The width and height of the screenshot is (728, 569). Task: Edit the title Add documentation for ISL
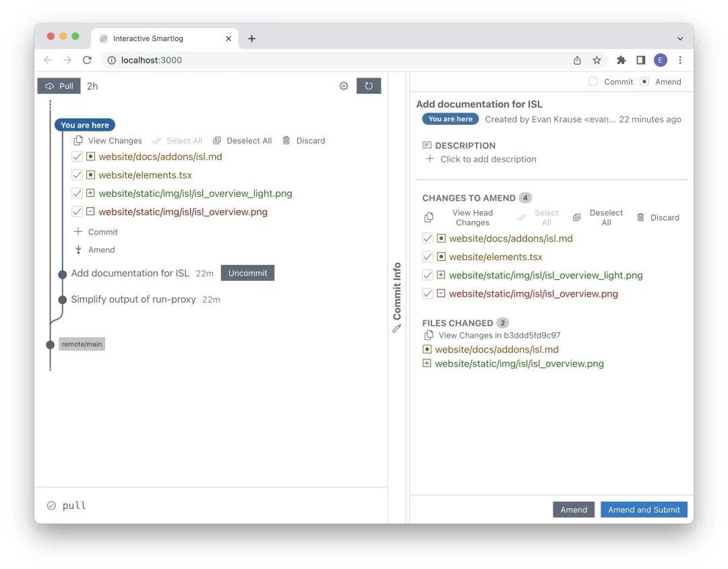point(479,104)
